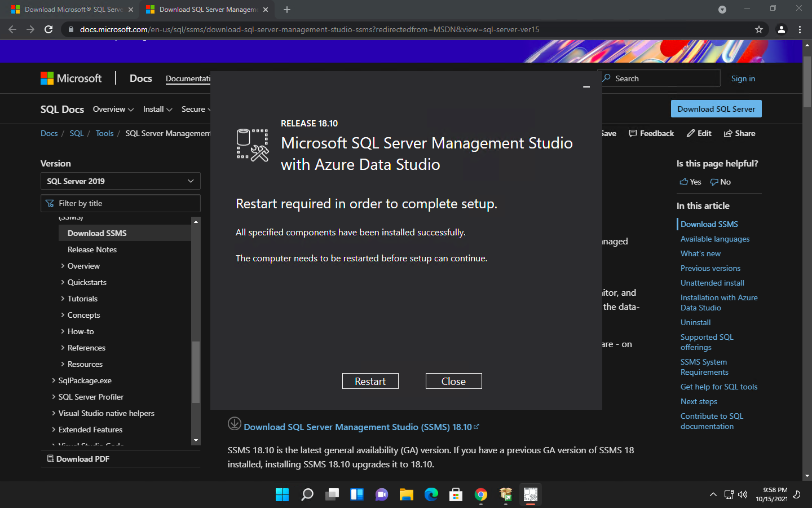
Task: Open the Next steps article link
Action: [699, 401]
